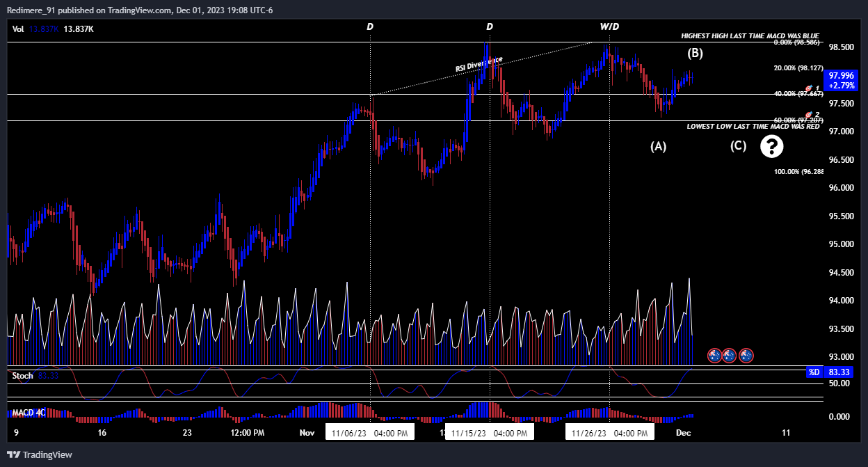Click the 23 date on time axis

tap(187, 433)
